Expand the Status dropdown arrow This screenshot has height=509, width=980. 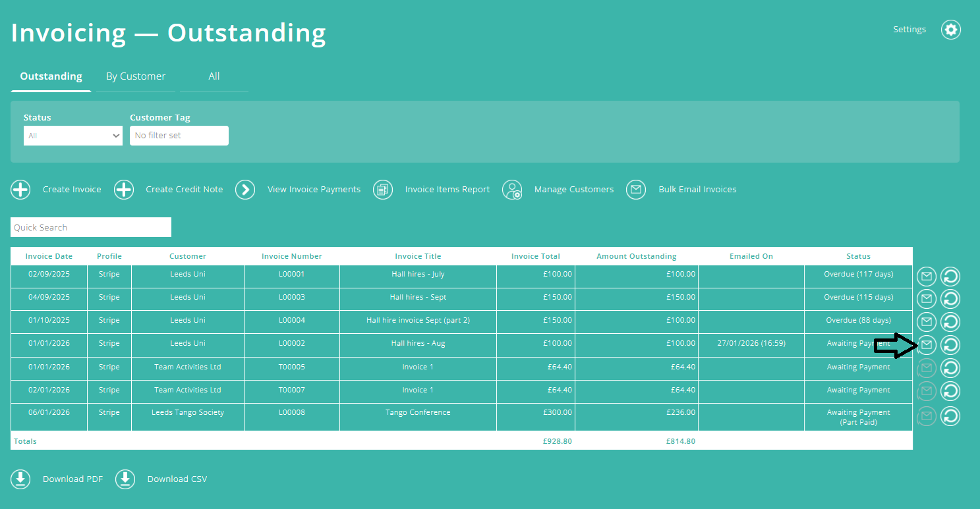[x=115, y=136]
